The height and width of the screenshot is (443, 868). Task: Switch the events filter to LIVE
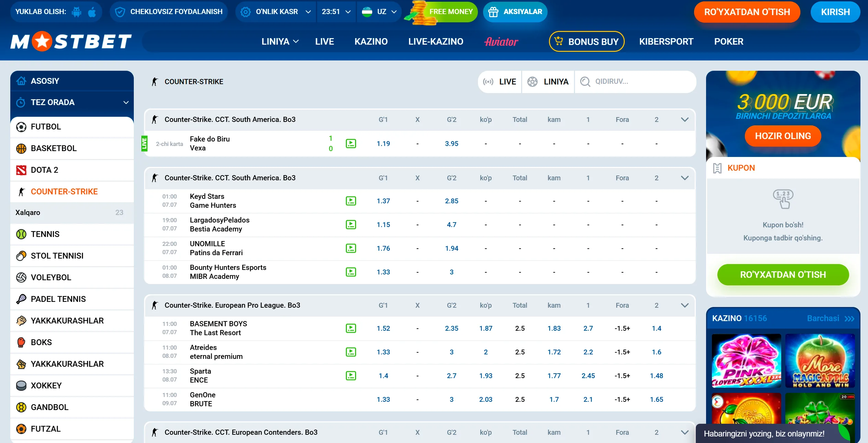coord(500,82)
